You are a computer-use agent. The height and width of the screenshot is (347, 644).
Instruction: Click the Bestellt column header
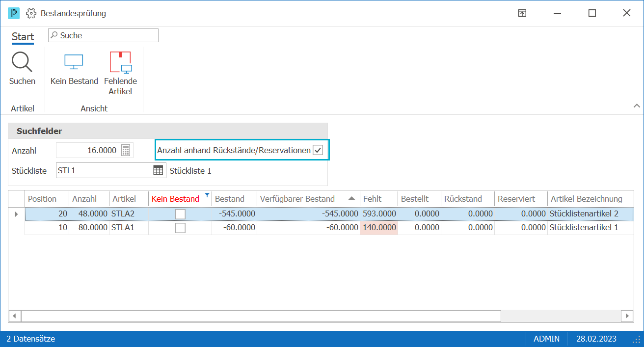pos(419,199)
